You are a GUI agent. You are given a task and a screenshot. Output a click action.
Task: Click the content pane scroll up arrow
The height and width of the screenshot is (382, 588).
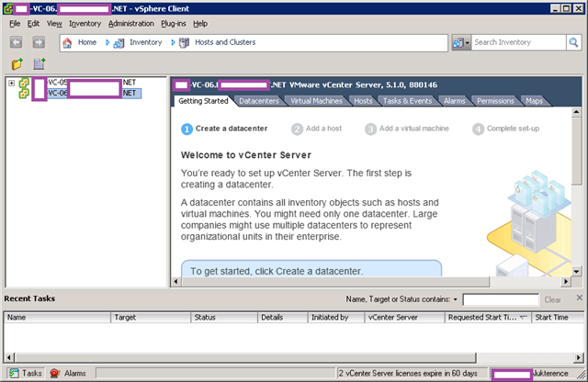coord(576,112)
